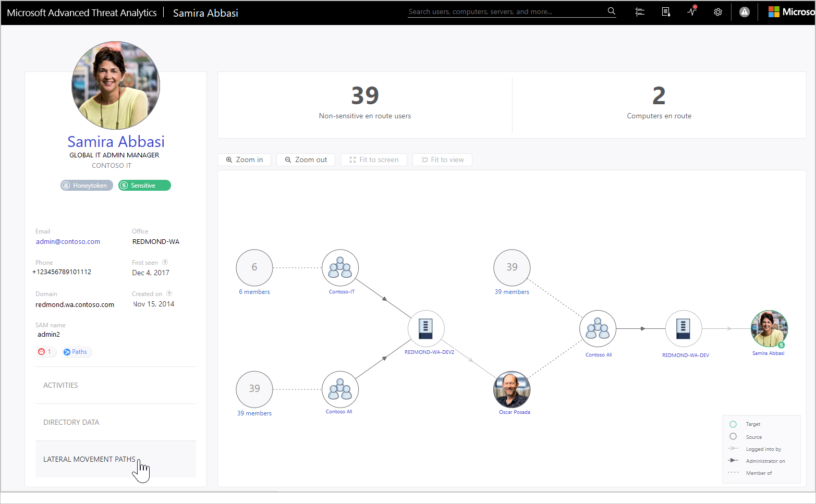Screen dimensions: 816x504
Task: Click the REDMOND-WA-DEV computer node
Action: coord(683,328)
